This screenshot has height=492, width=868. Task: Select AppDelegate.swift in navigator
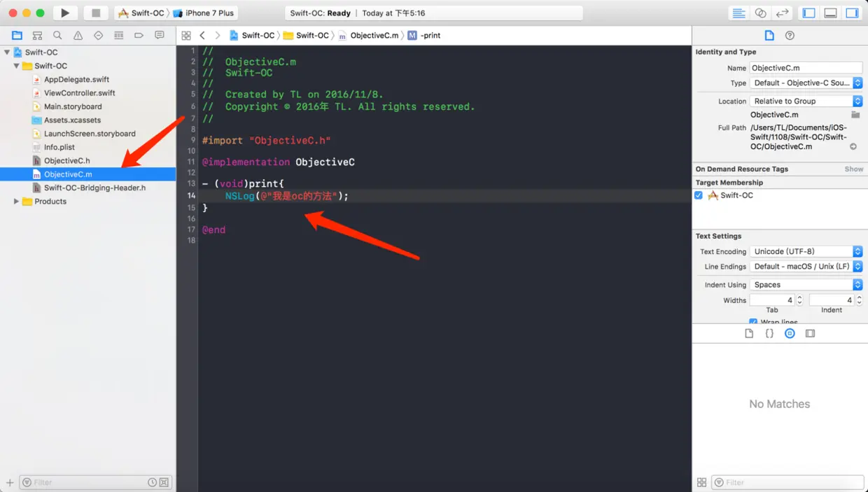click(x=76, y=80)
